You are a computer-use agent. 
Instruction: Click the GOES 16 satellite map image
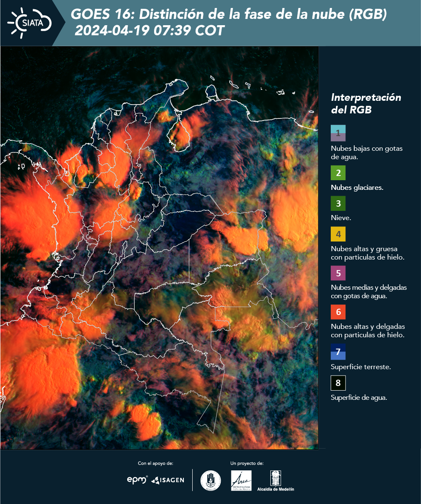[x=160, y=248]
